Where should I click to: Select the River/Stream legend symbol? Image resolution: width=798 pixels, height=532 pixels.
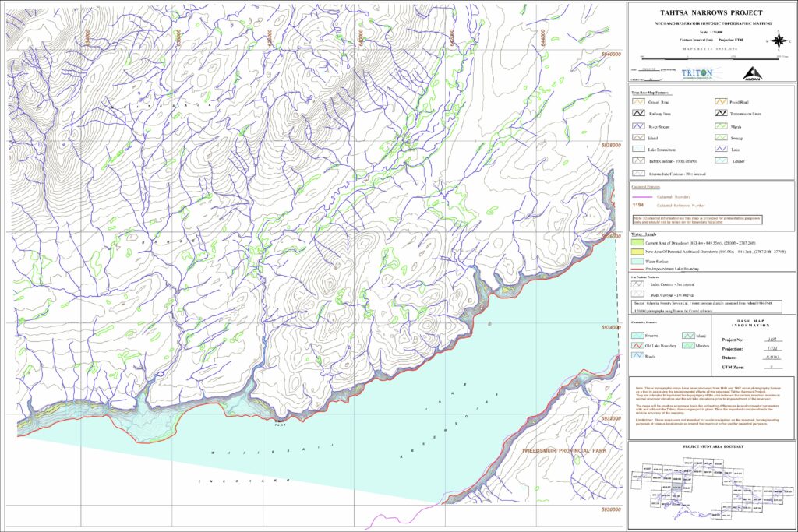tap(637, 125)
